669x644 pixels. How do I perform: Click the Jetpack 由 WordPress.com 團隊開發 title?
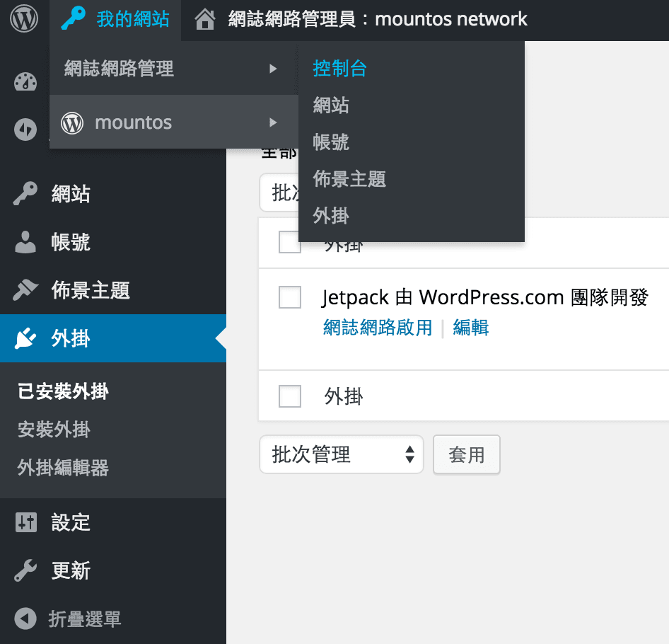(x=485, y=297)
